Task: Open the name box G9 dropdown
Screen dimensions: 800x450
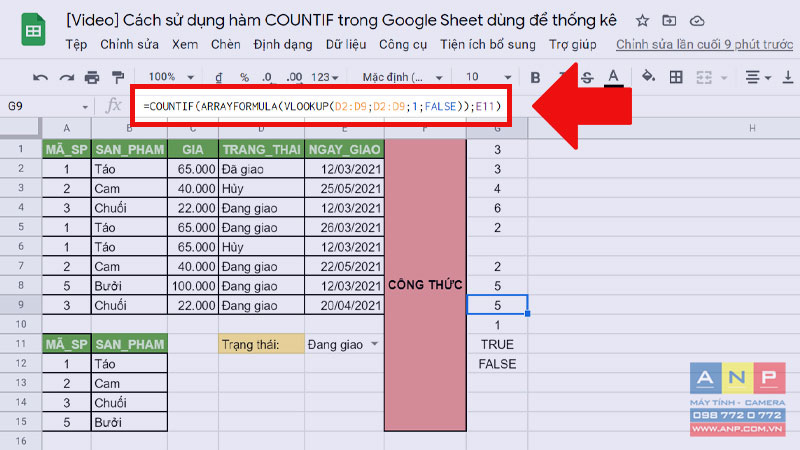Action: click(85, 107)
